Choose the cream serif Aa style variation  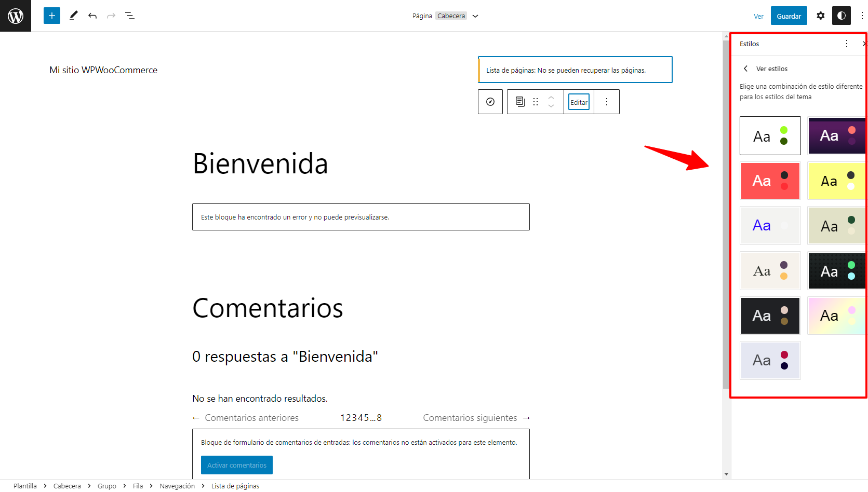(x=770, y=270)
